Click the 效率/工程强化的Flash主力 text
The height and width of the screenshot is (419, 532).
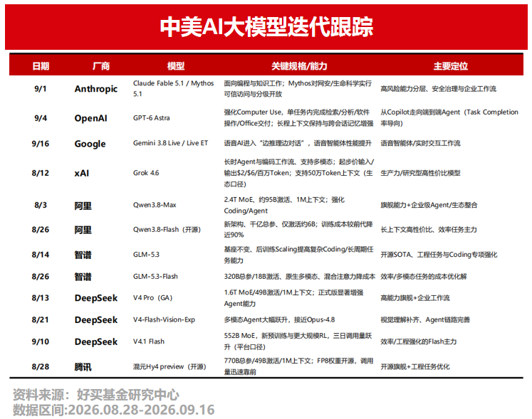pos(418,341)
